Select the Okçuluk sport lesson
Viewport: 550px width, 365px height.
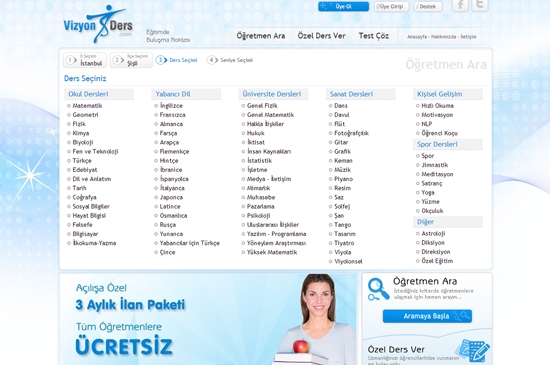(432, 211)
